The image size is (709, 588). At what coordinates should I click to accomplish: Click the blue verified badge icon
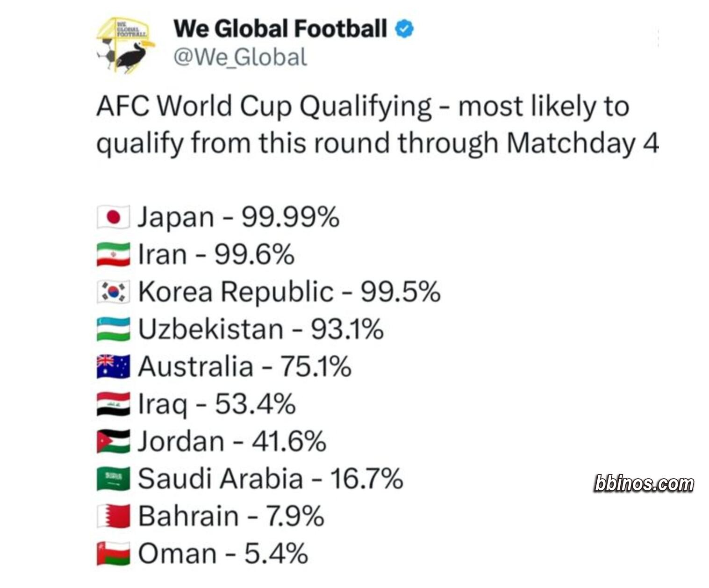tap(404, 29)
